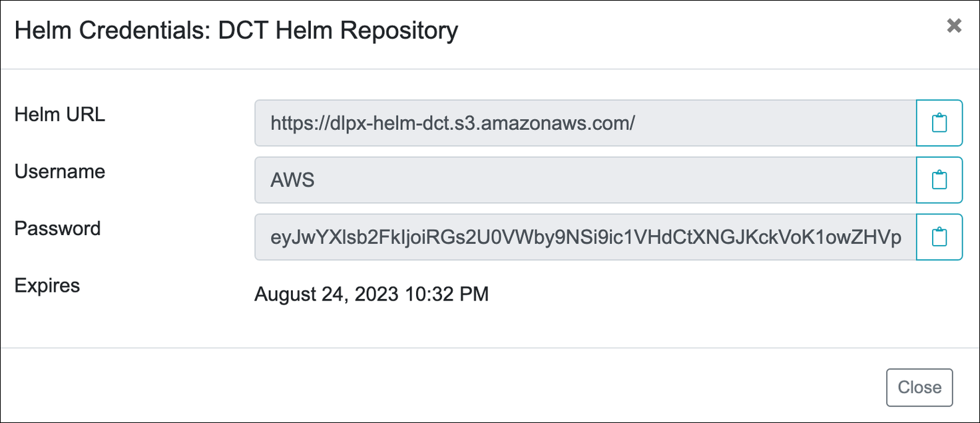
Task: Click the 'August 24, 2023' expiry date
Action: (326, 294)
